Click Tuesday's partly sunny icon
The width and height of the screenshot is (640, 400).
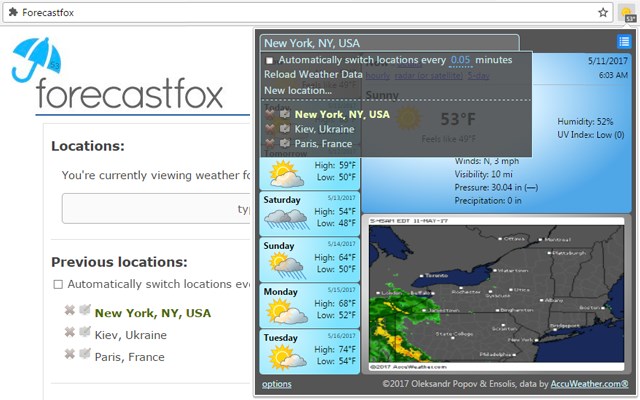tap(287, 357)
